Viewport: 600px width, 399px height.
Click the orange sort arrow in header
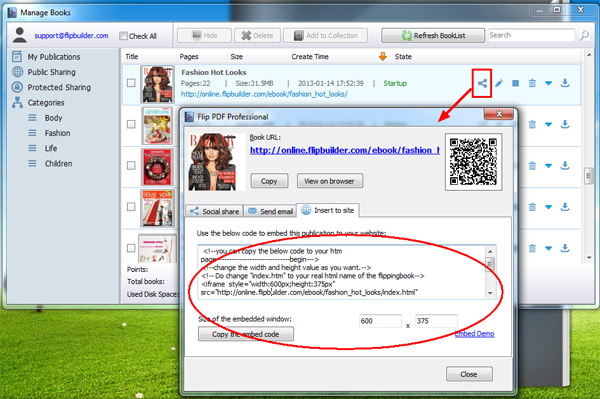[x=383, y=57]
